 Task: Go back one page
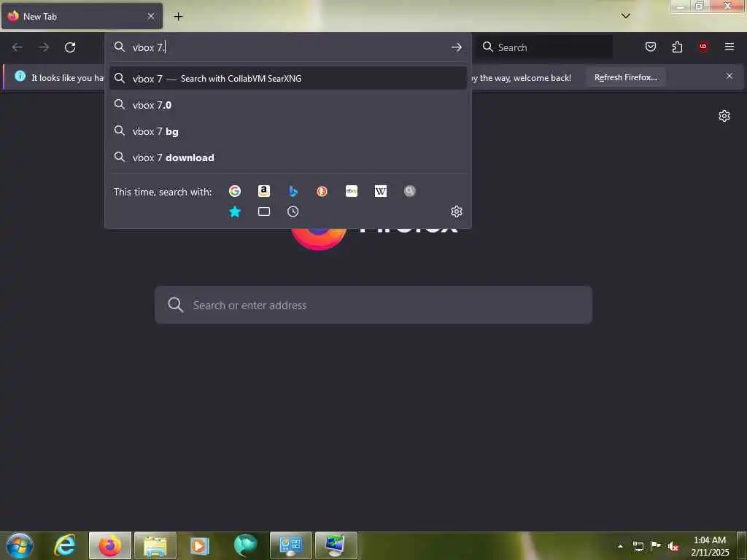pyautogui.click(x=18, y=47)
